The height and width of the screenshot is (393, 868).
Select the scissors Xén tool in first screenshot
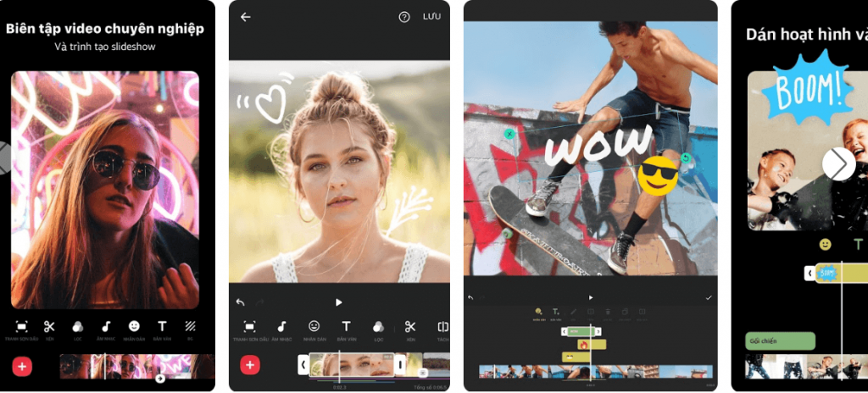(49, 326)
